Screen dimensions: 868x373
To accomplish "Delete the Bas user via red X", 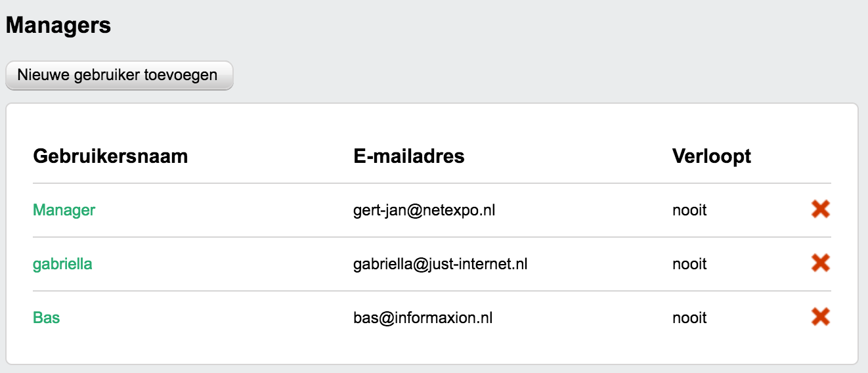I will click(821, 317).
